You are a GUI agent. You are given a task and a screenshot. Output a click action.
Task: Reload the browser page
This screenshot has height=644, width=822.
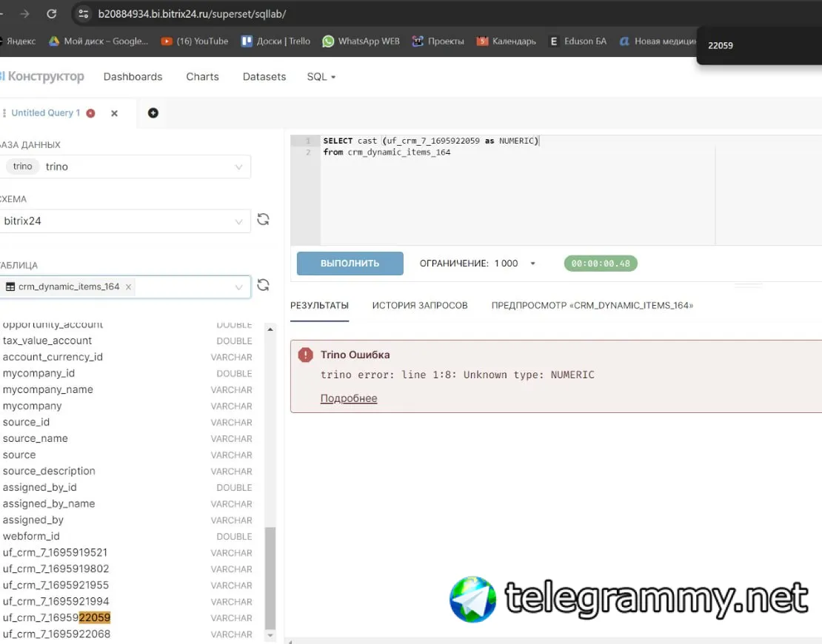click(x=51, y=13)
